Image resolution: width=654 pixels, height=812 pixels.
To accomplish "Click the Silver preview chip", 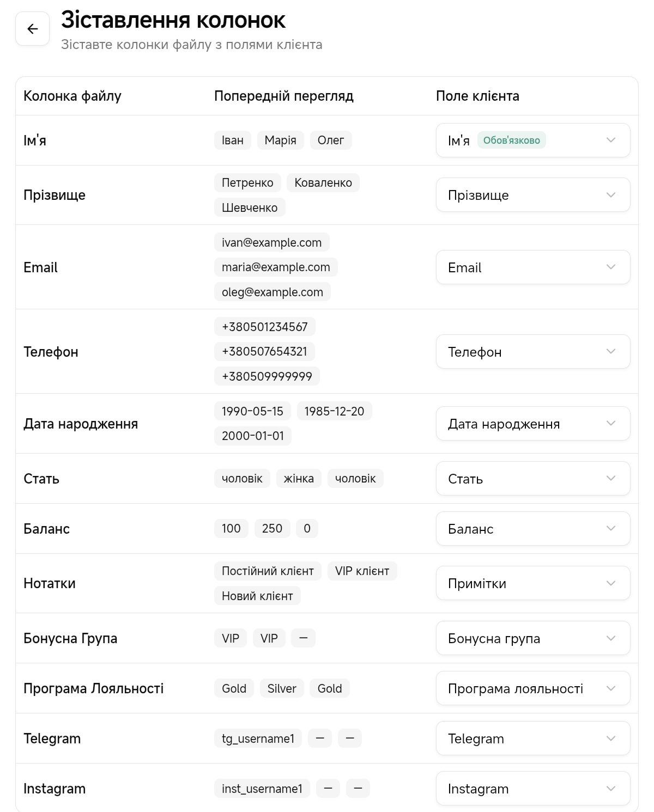I will tap(282, 688).
